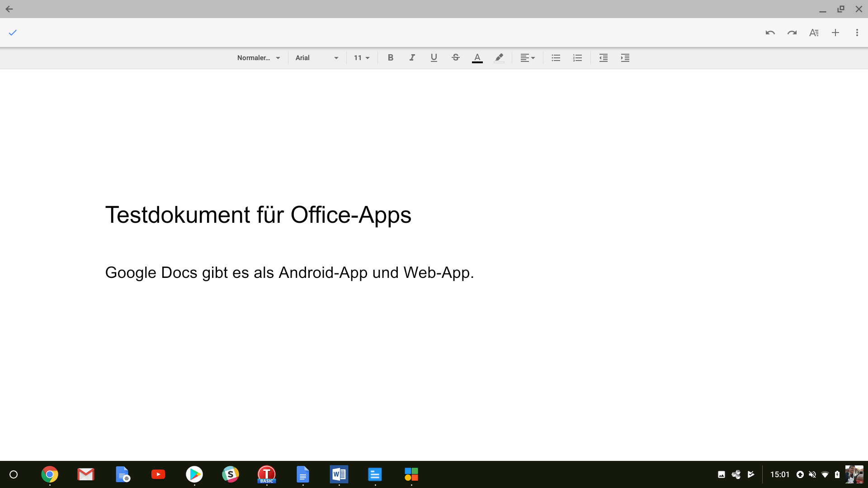Undo the last change
Image resolution: width=868 pixels, height=488 pixels.
770,33
